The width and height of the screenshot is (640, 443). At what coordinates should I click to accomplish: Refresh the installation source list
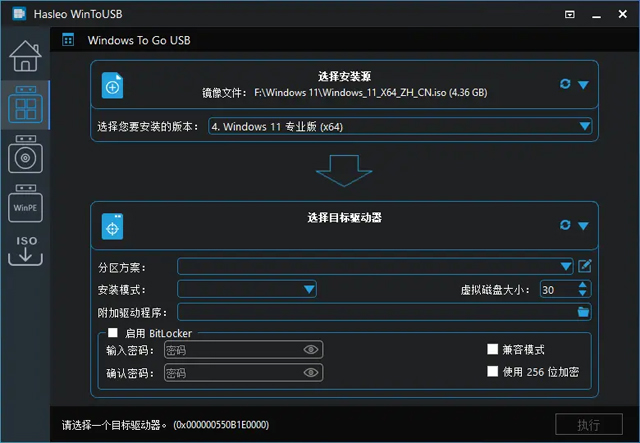(566, 85)
